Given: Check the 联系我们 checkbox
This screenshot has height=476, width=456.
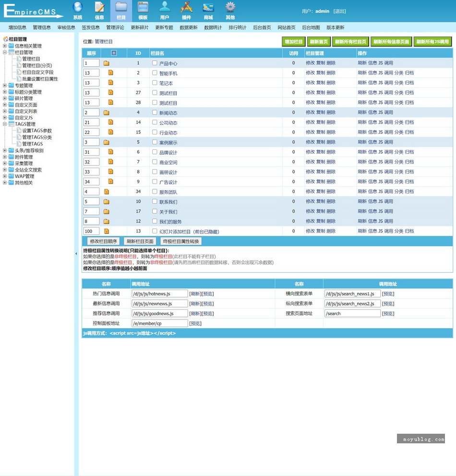Looking at the screenshot, I should (x=155, y=201).
